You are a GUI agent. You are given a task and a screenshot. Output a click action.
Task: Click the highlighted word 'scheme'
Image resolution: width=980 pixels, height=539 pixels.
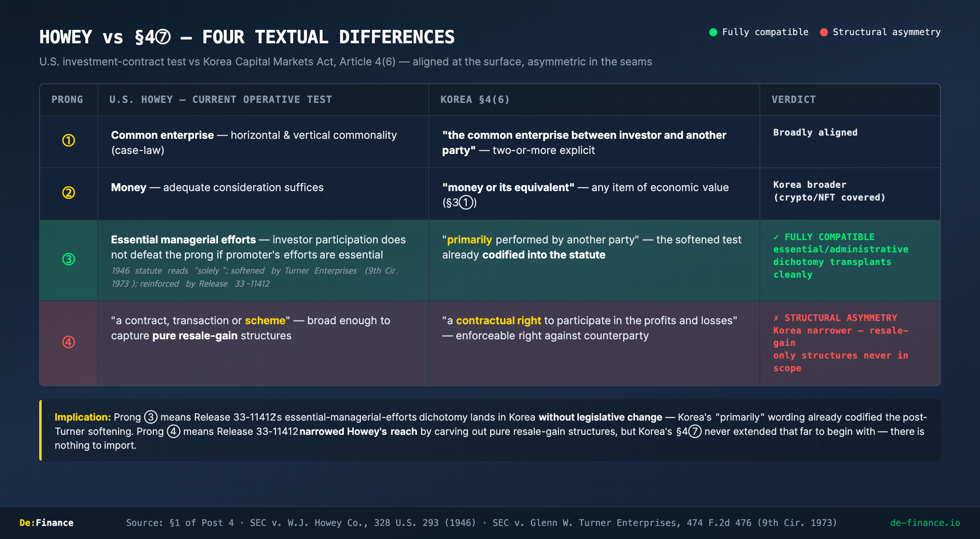(265, 320)
